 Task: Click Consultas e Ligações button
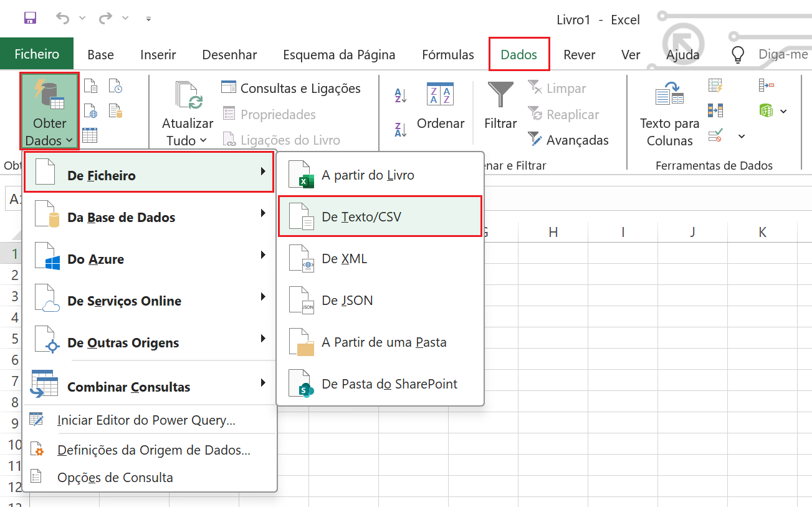(x=292, y=89)
